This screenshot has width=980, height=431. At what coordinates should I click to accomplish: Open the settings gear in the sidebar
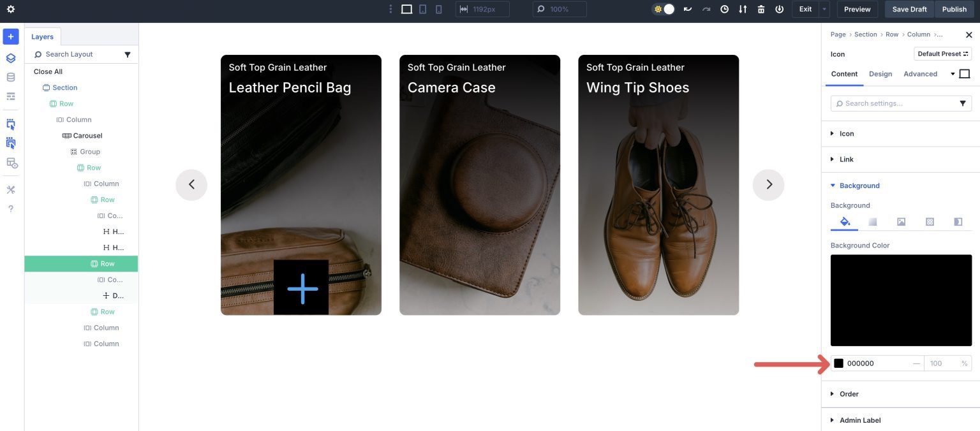10,9
